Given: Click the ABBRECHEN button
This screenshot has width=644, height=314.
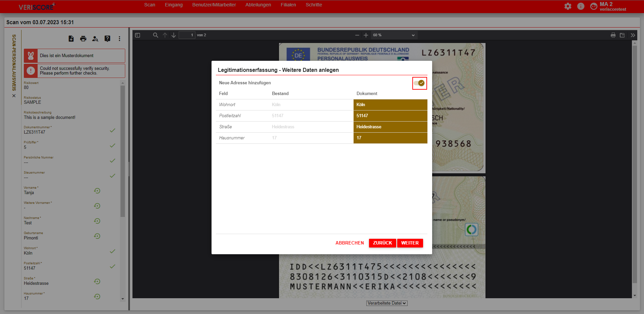Looking at the screenshot, I should click(x=350, y=243).
